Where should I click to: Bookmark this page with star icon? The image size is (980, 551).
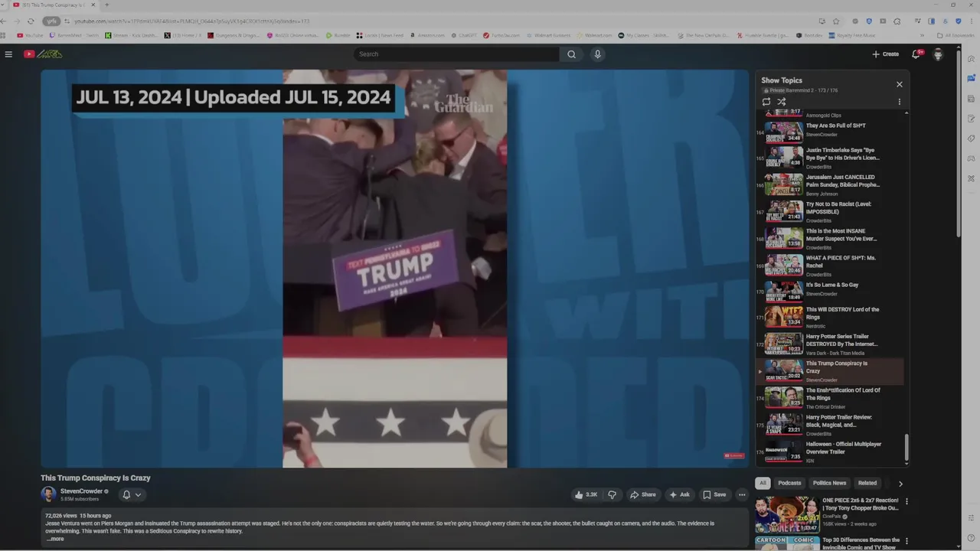pyautogui.click(x=836, y=21)
